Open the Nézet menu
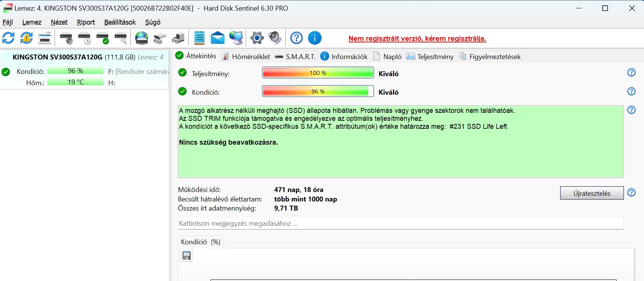 click(x=59, y=22)
